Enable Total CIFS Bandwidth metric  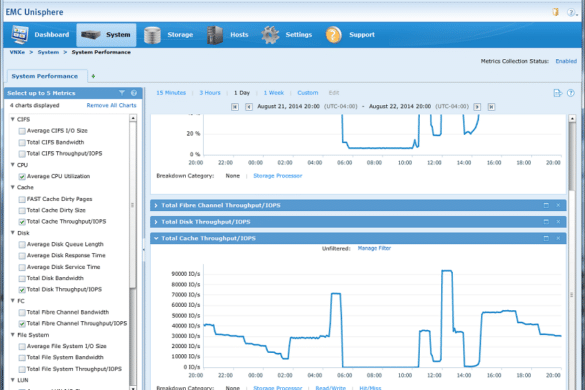[x=22, y=143]
